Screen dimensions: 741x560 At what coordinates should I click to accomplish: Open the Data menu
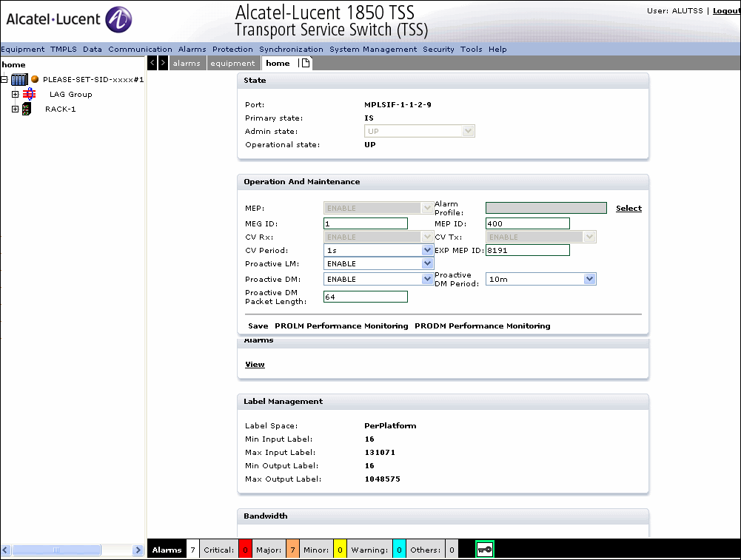(92, 49)
